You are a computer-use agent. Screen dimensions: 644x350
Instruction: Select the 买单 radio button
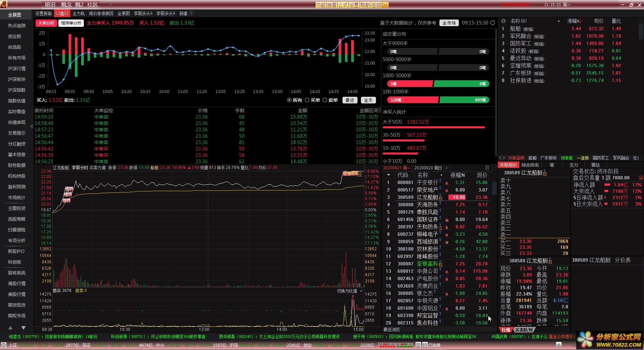[307, 100]
